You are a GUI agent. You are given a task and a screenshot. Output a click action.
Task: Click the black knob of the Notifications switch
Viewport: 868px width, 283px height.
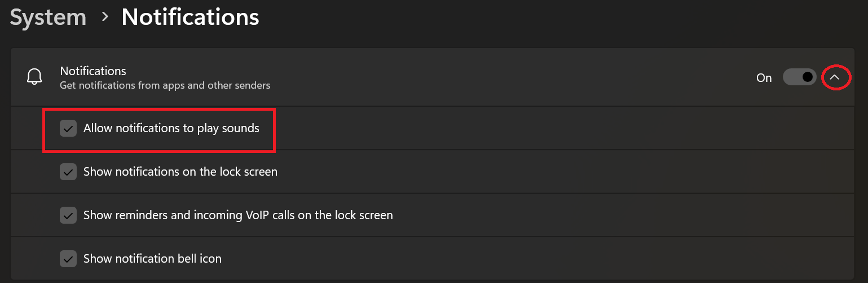[x=808, y=77]
